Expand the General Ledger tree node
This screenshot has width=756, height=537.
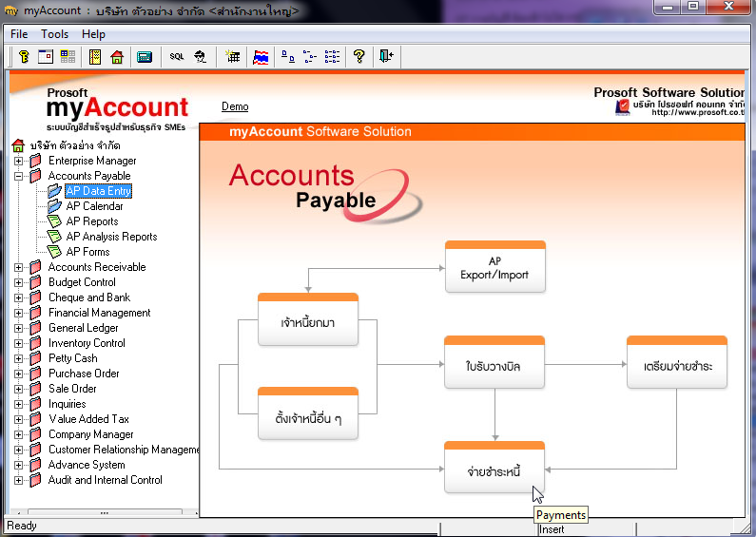[18, 328]
